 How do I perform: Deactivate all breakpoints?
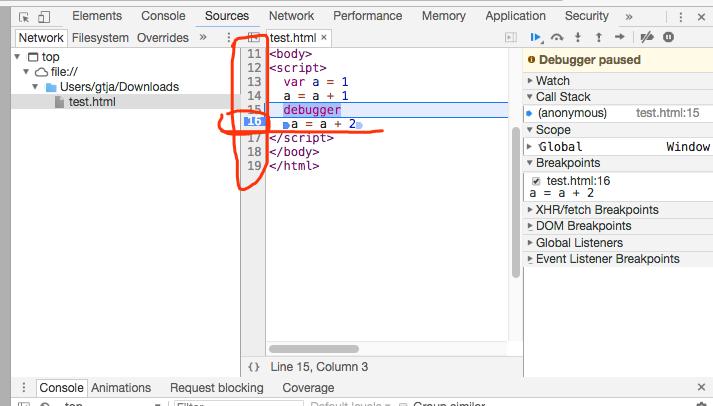coord(646,37)
